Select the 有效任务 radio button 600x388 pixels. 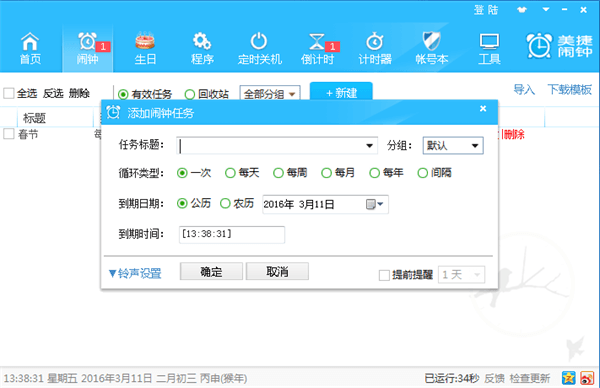pyautogui.click(x=123, y=94)
